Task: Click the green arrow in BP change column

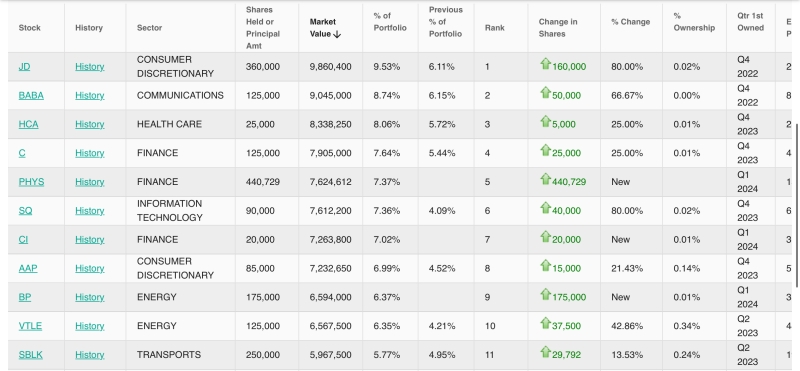Action: [545, 294]
